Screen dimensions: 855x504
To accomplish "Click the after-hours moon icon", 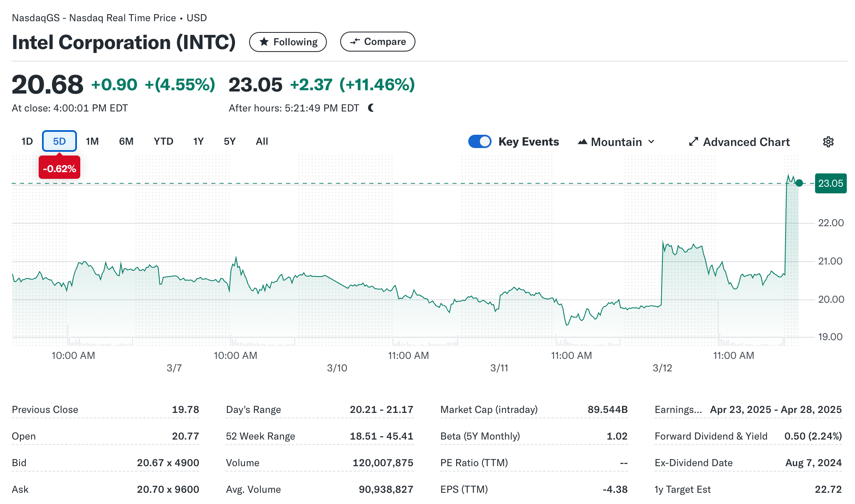I will click(371, 108).
